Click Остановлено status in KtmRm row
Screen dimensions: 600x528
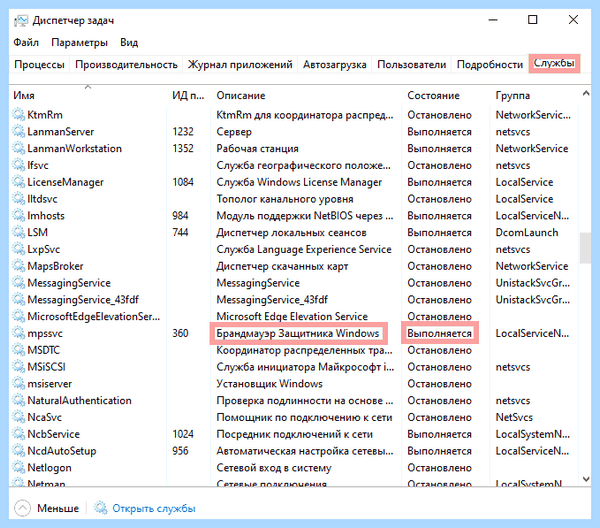pos(439,115)
